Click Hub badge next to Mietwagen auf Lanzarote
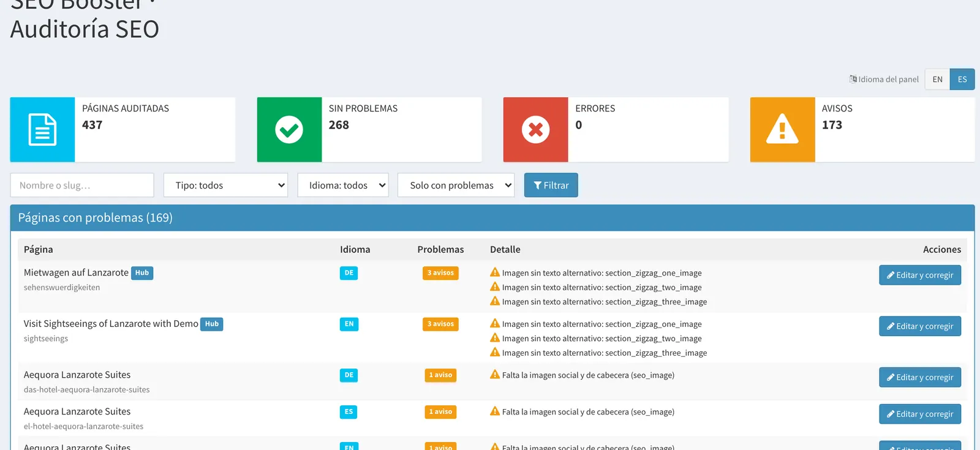This screenshot has width=980, height=450. pos(142,273)
